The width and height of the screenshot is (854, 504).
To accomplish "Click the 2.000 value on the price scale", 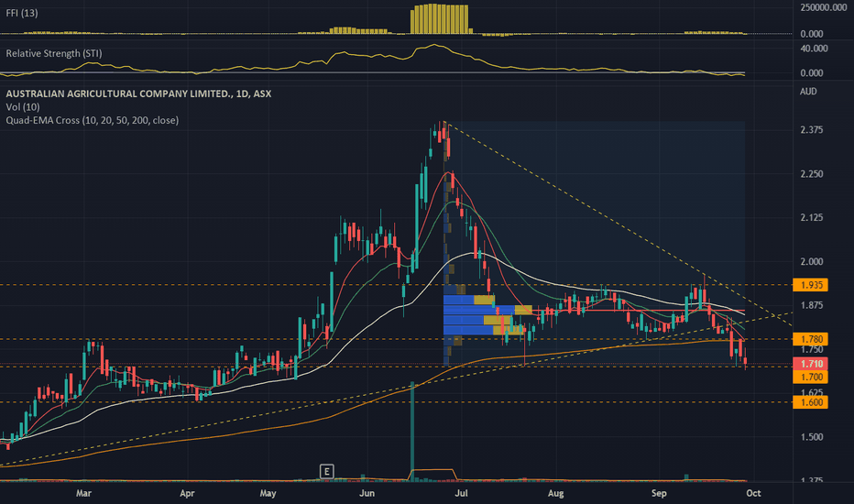I will coord(812,261).
